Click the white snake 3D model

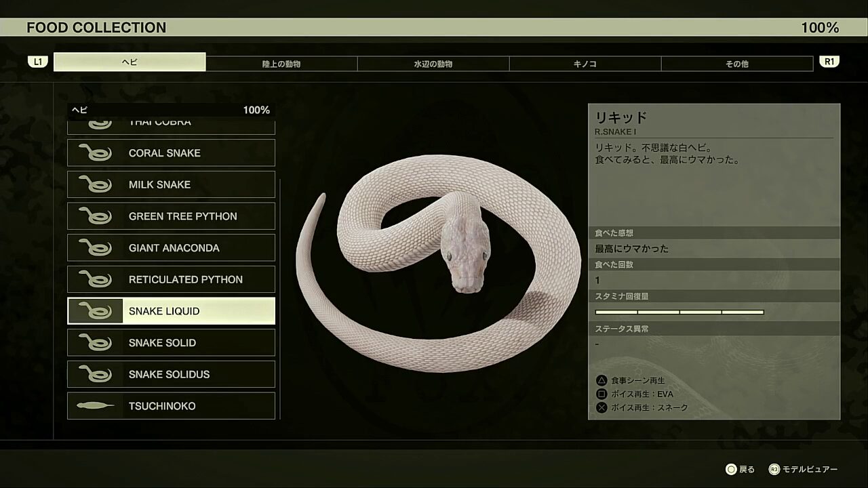click(438, 264)
